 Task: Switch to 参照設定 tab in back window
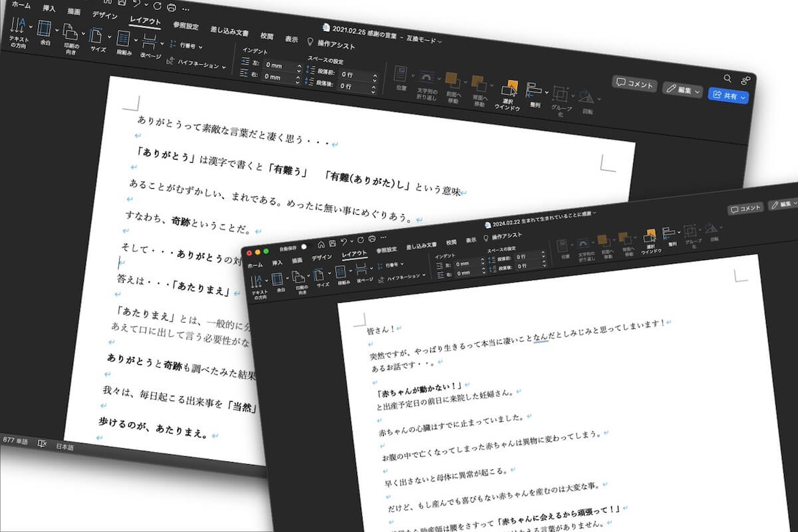tap(186, 27)
